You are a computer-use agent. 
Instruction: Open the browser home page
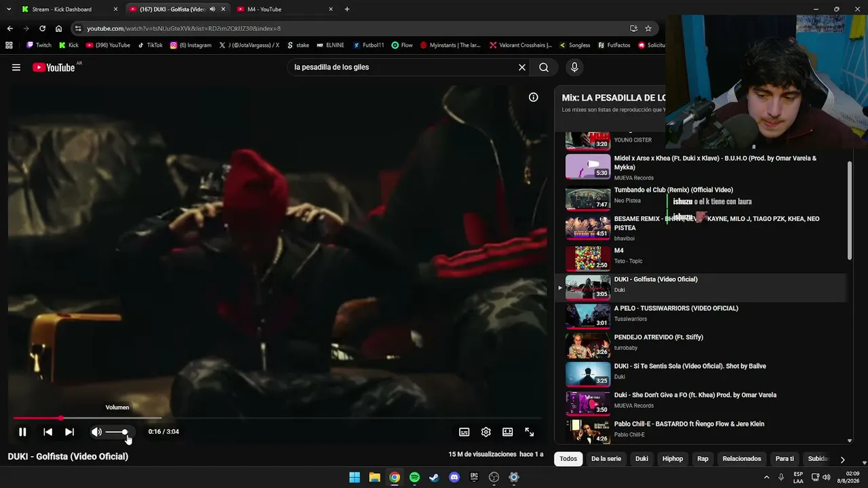(x=58, y=28)
